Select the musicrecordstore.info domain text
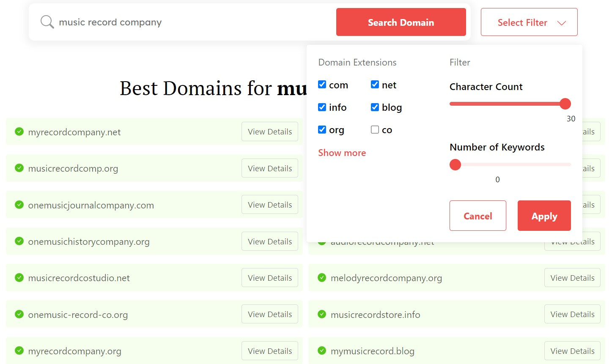 pos(376,315)
